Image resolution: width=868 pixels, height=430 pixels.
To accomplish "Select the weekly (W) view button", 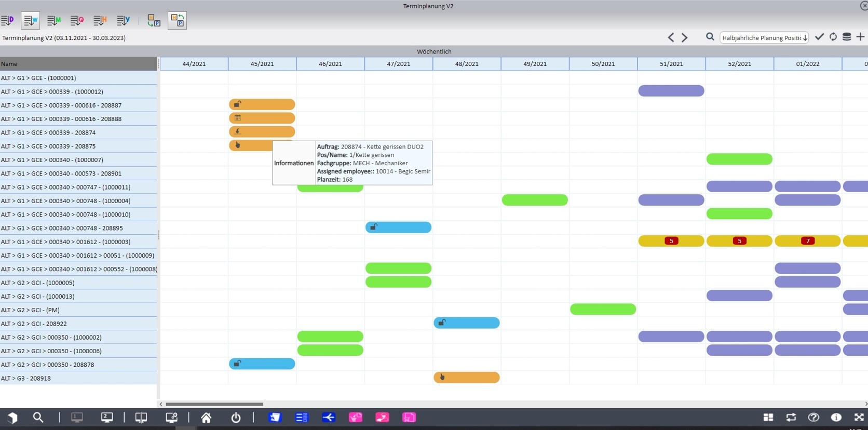I will (31, 21).
